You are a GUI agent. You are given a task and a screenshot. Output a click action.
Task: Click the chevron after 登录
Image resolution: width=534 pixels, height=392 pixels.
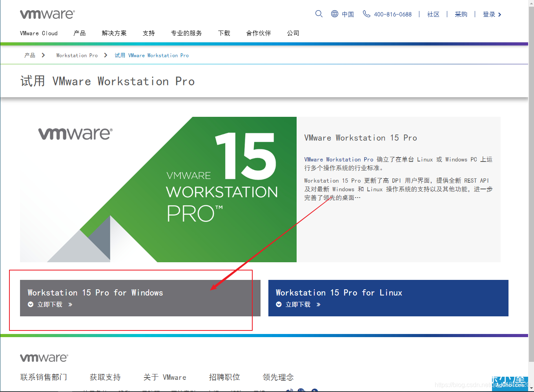499,15
